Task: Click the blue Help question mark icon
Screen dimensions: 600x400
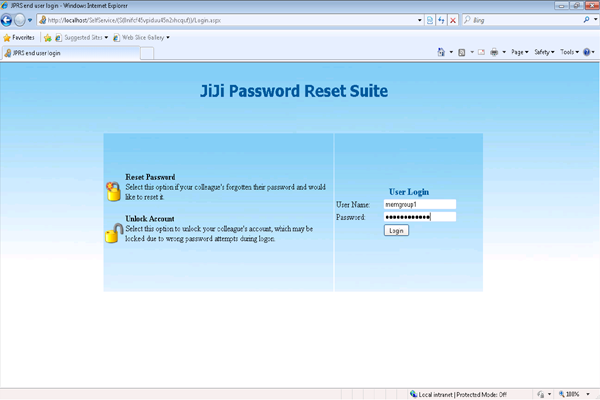Action: point(587,52)
